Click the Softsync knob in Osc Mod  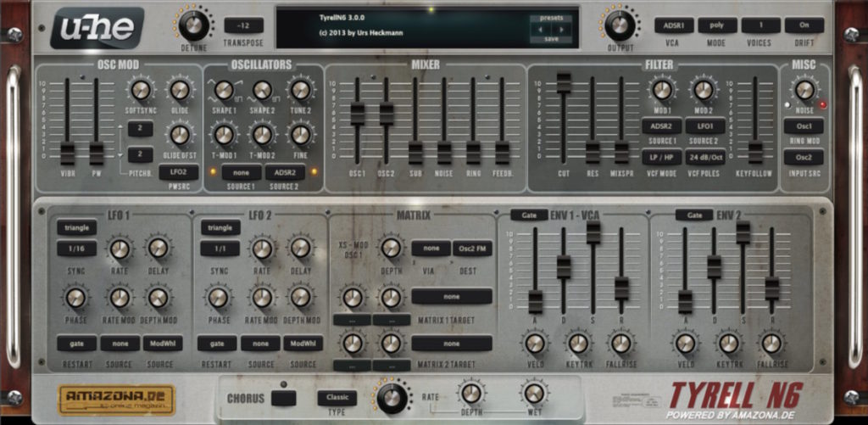pos(141,90)
